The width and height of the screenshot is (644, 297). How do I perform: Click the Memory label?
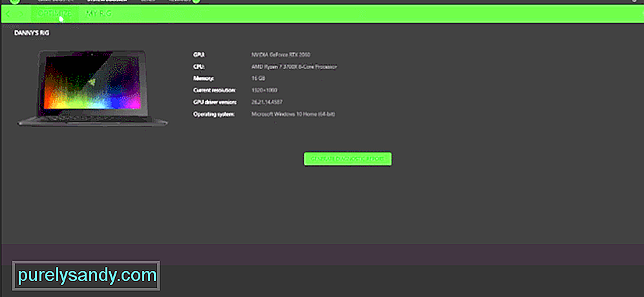click(203, 78)
